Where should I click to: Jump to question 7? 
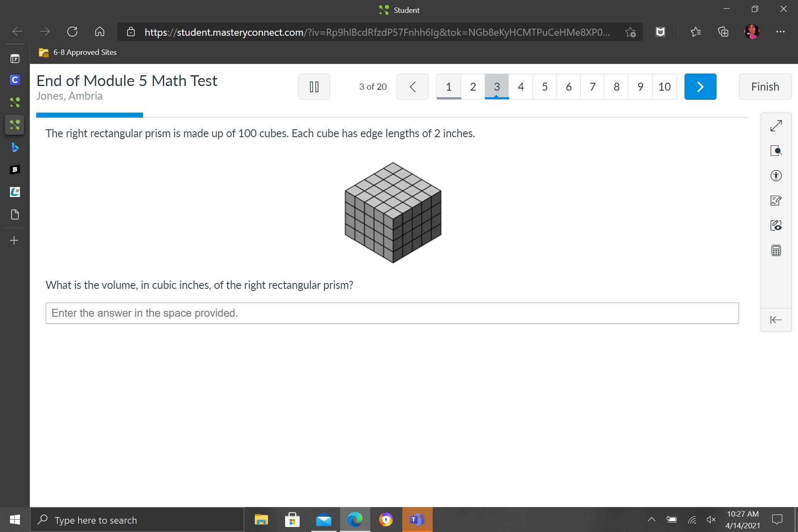pyautogui.click(x=593, y=87)
